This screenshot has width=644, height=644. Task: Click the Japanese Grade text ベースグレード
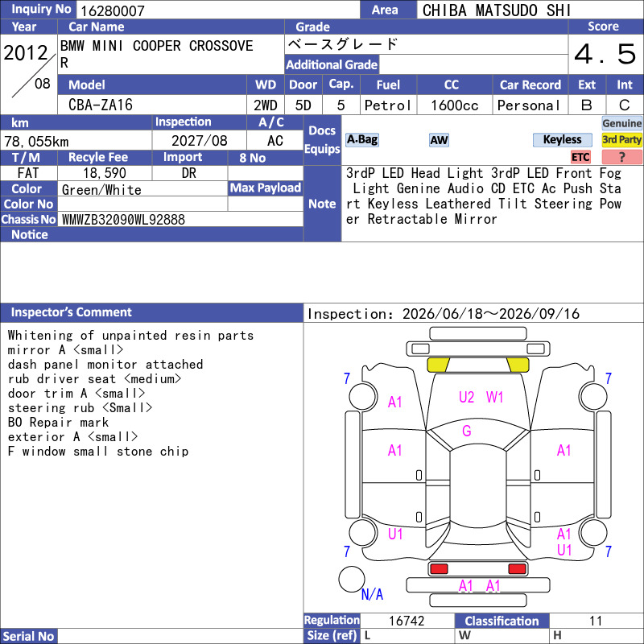click(x=343, y=44)
